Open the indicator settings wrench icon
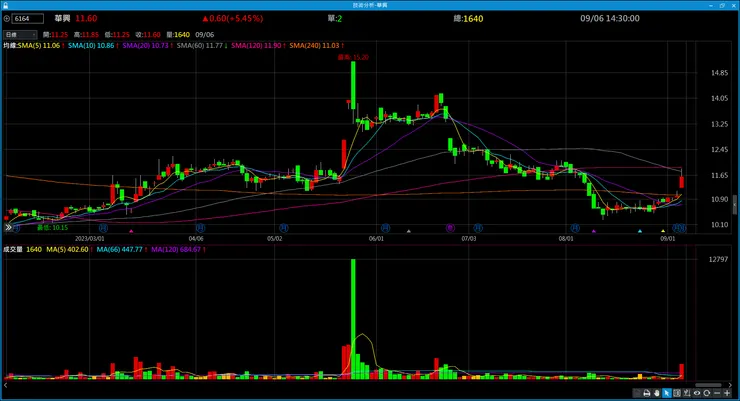740x401 pixels. [687, 393]
